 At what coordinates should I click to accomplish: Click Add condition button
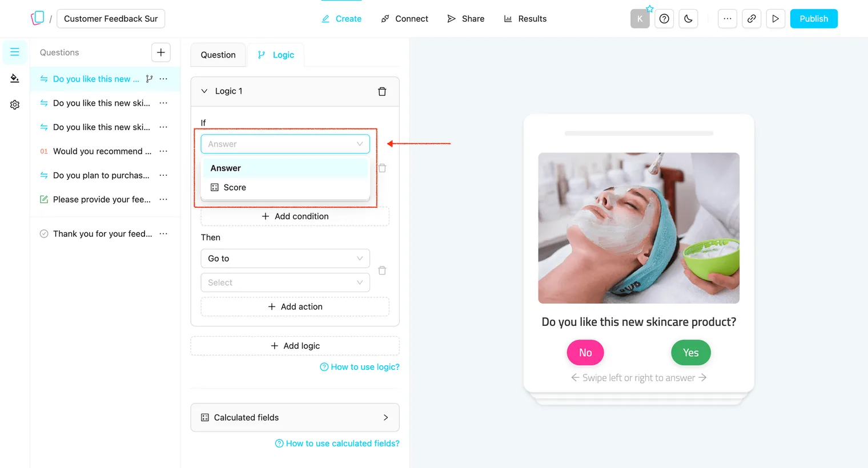295,216
